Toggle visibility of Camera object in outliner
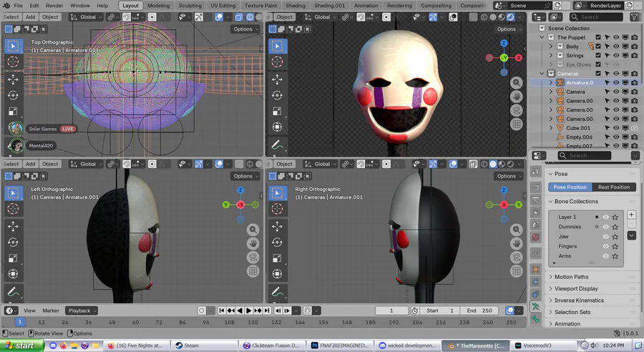The image size is (644, 352). pos(615,92)
